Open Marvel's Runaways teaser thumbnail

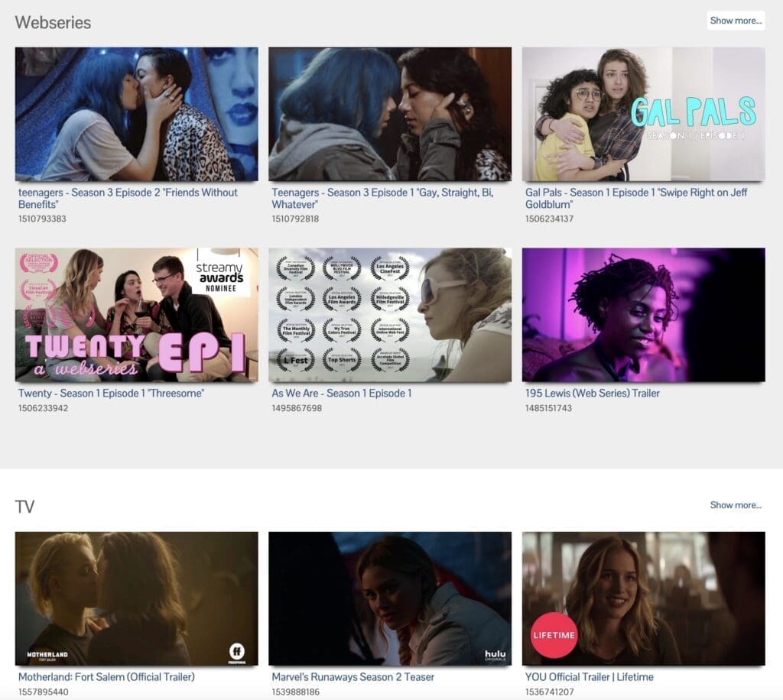(x=390, y=598)
